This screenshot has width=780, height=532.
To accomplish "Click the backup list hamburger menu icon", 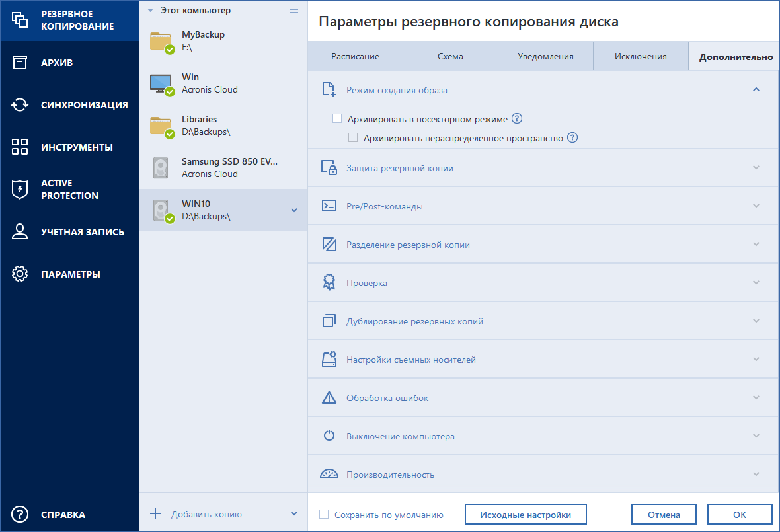I will point(294,10).
